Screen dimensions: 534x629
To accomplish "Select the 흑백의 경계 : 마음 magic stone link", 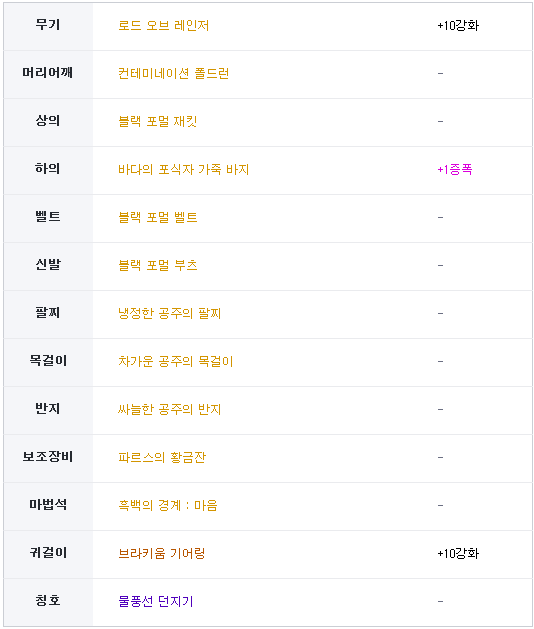I will [x=168, y=505].
